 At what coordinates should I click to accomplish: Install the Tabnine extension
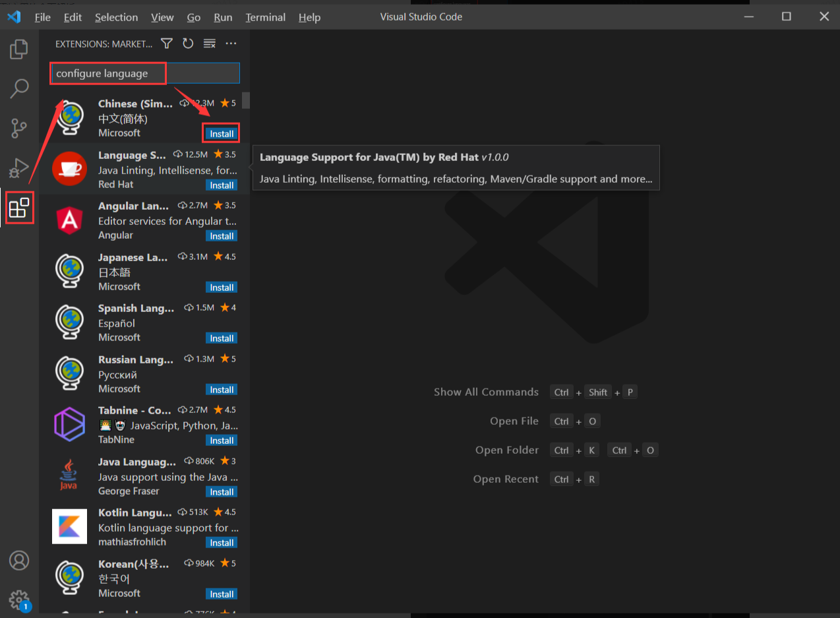click(x=222, y=441)
